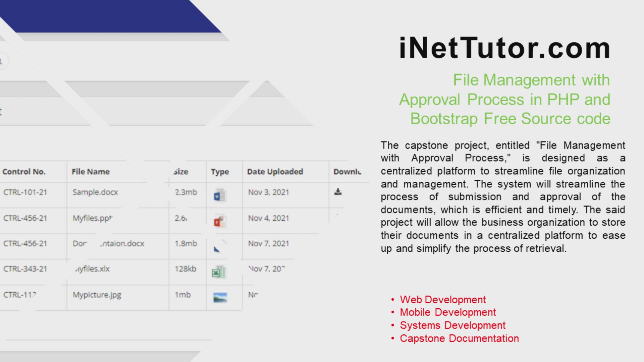The width and height of the screenshot is (644, 362).
Task: Click the Date Uploaded column header
Action: pyautogui.click(x=275, y=172)
